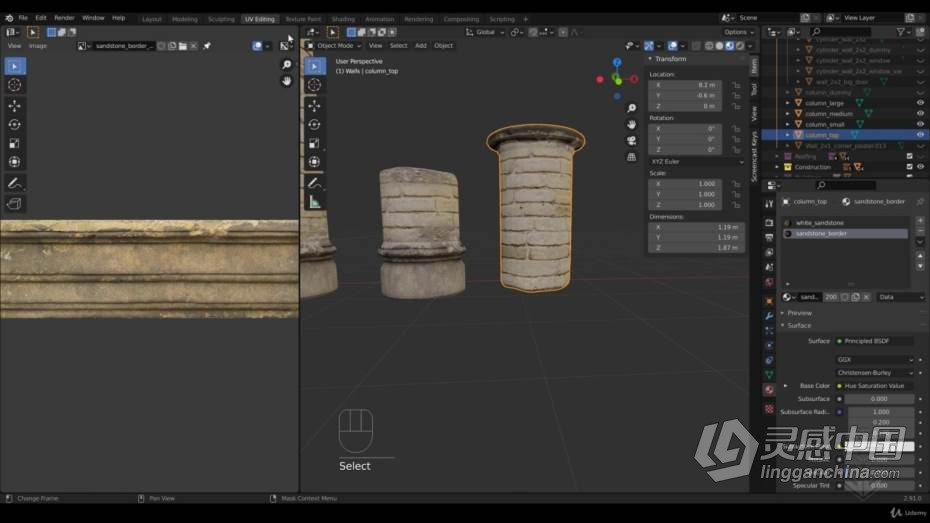Hide column_small with its eye icon
This screenshot has height=523, width=930.
click(x=921, y=124)
